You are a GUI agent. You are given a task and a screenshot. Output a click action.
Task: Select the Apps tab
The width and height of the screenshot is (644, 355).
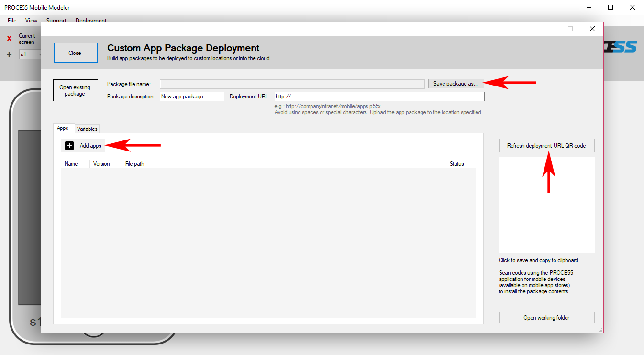[63, 128]
